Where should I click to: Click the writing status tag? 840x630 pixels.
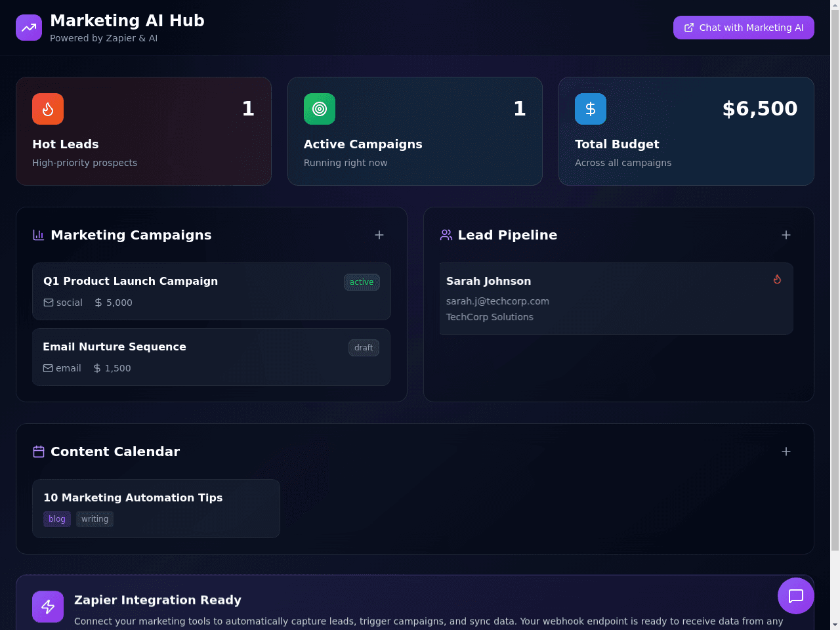[94, 519]
